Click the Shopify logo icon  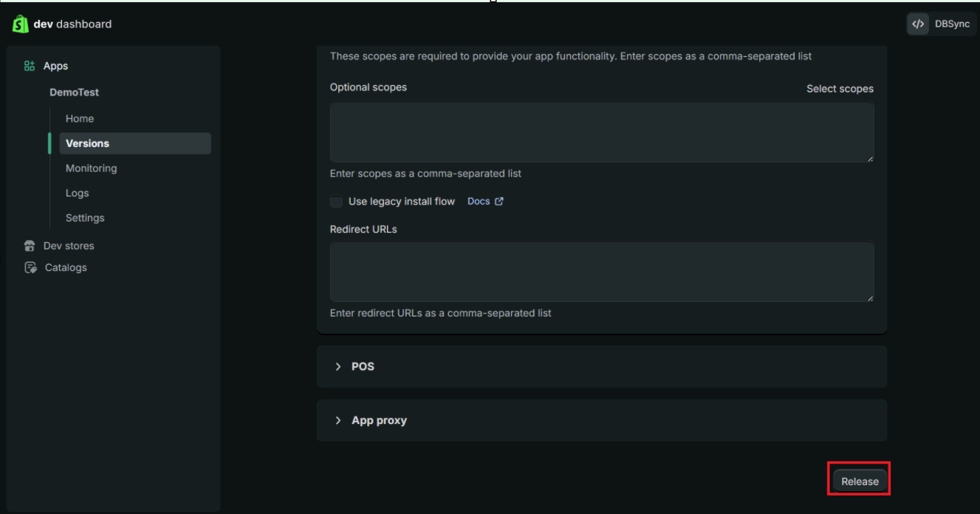pos(20,24)
